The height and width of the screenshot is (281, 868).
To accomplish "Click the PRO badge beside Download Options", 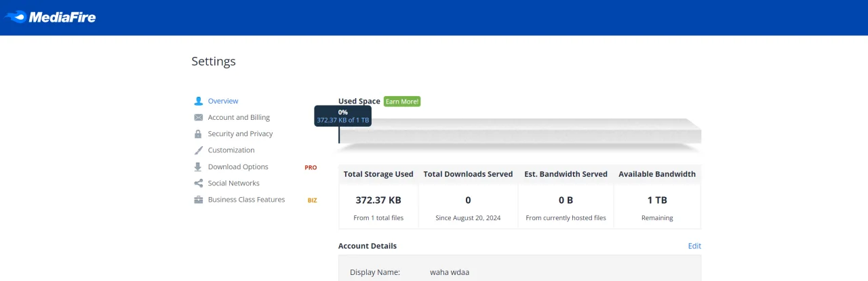I will [311, 167].
